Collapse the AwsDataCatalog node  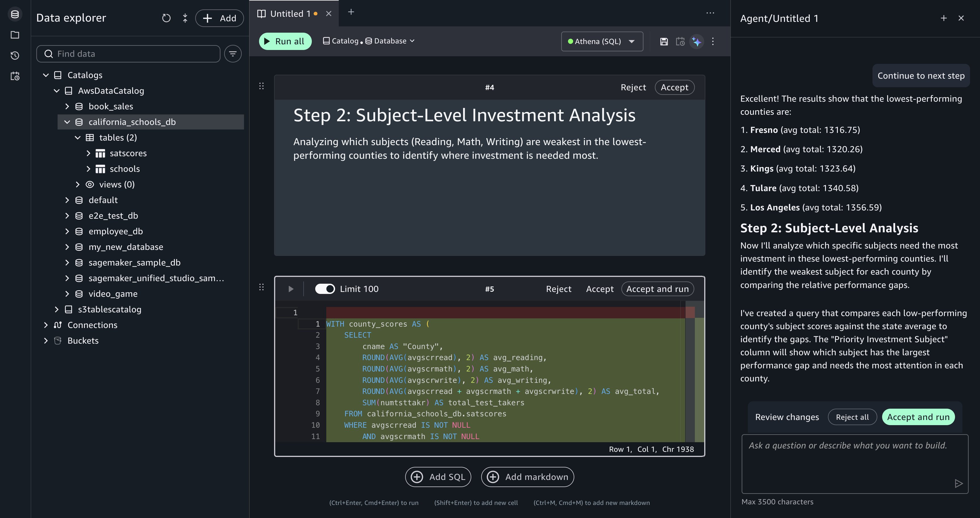tap(56, 91)
